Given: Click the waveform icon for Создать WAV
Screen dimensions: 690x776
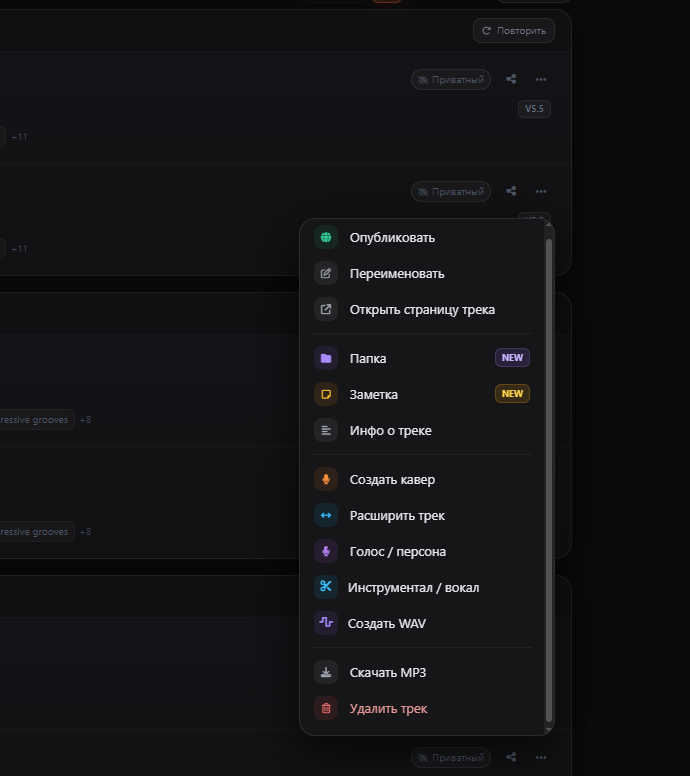Looking at the screenshot, I should [x=326, y=623].
